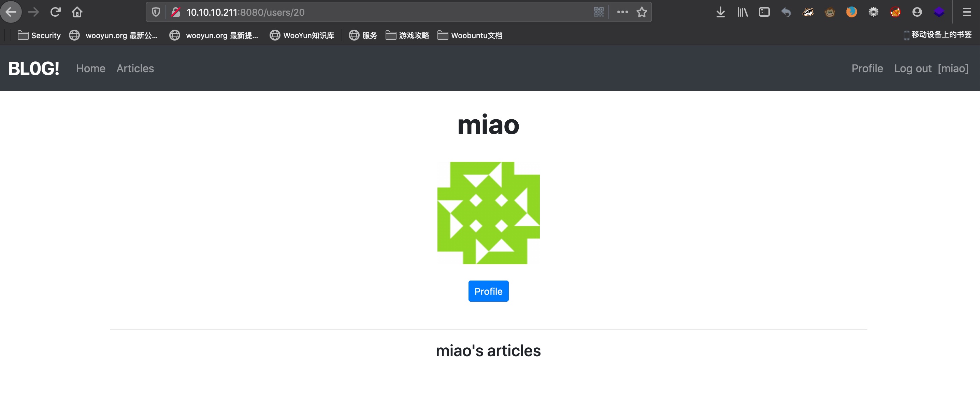Open the tracking protection shield icon

pyautogui.click(x=156, y=12)
